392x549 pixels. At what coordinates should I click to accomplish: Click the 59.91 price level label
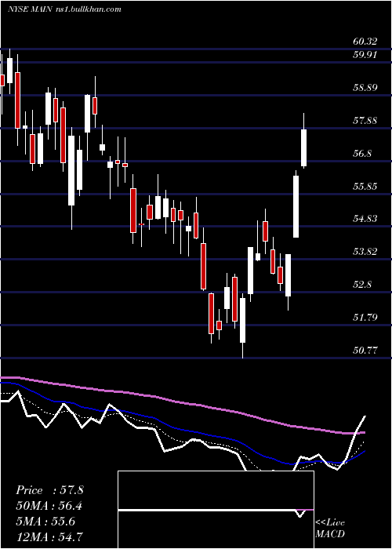click(x=365, y=55)
